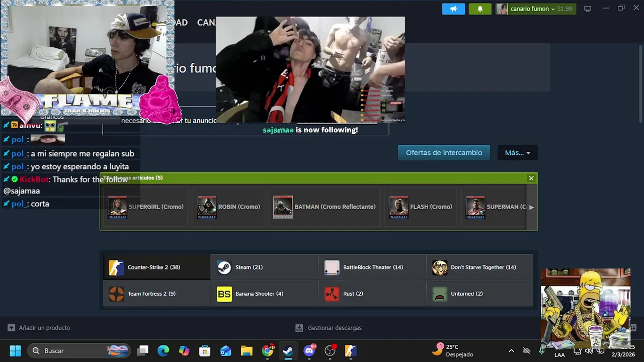Open Steam announcements megaphone button
The width and height of the screenshot is (644, 362).
coord(453,9)
